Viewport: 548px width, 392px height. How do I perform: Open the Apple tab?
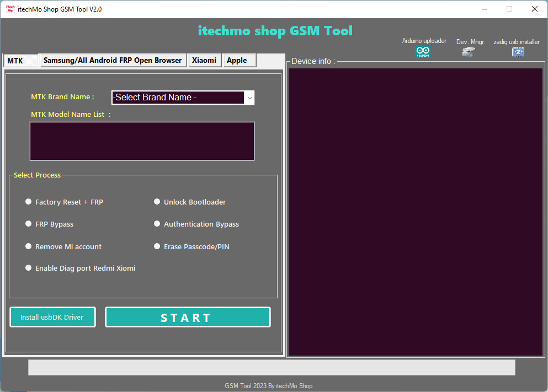pos(239,60)
